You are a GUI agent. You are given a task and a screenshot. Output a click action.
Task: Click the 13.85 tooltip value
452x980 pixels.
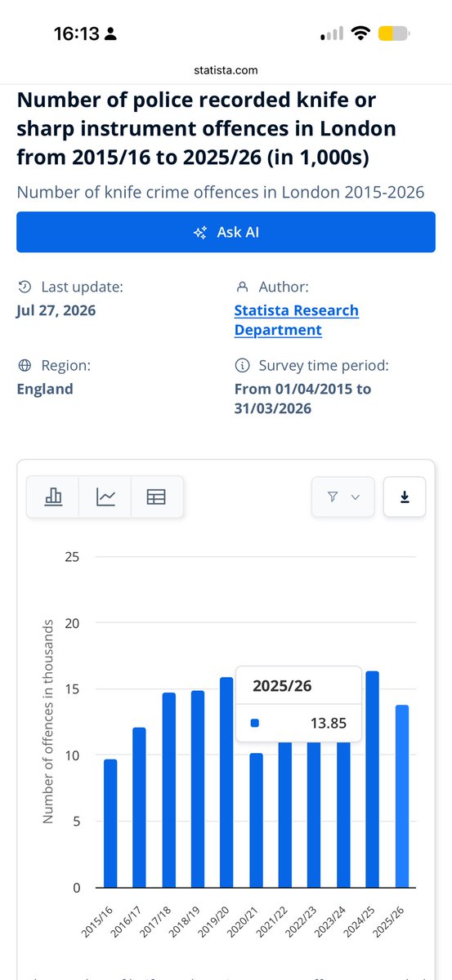point(327,723)
